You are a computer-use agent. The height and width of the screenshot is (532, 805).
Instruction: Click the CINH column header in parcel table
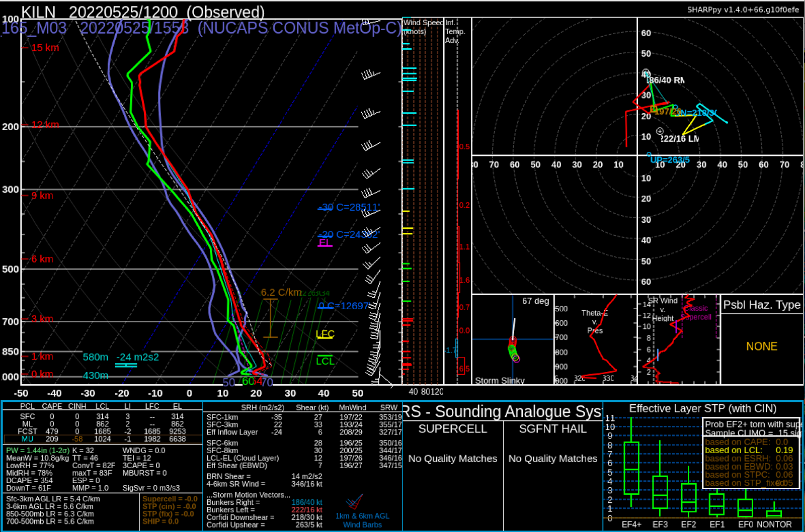tap(77, 406)
